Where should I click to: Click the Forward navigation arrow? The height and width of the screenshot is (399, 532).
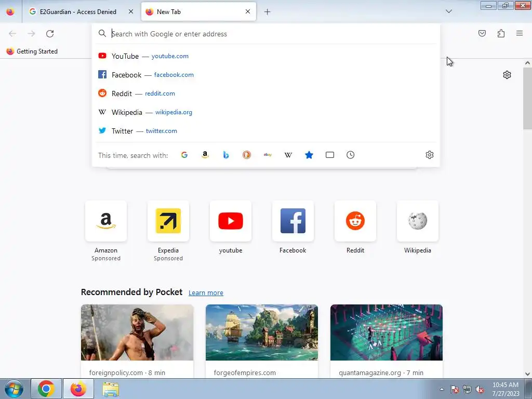click(31, 34)
